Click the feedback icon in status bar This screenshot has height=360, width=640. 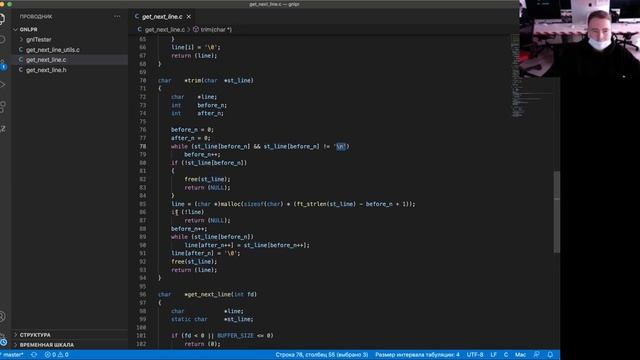tap(537, 355)
